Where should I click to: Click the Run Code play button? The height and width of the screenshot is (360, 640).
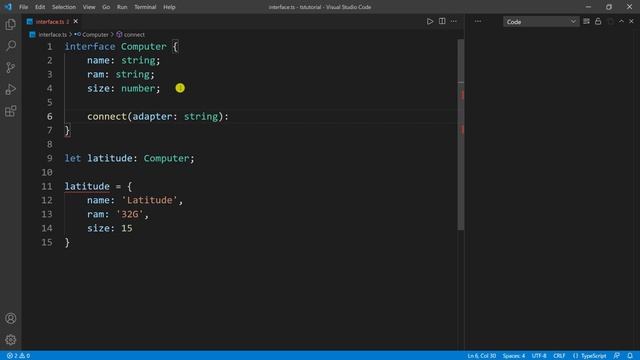(x=430, y=21)
